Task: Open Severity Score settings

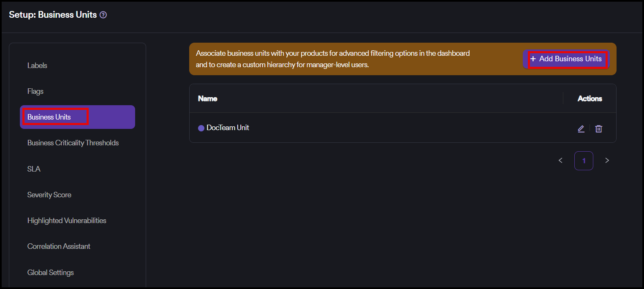Action: (49, 195)
